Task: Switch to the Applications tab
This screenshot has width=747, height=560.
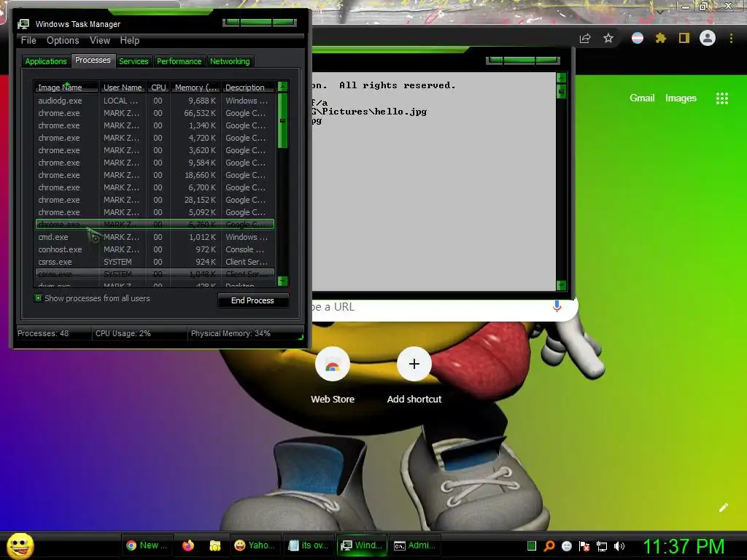Action: coord(46,61)
